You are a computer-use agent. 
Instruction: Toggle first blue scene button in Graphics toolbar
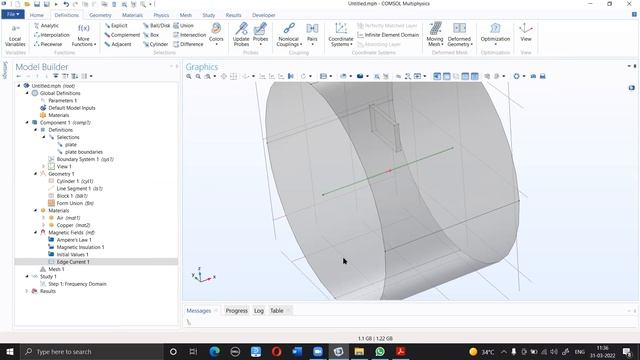(437, 76)
